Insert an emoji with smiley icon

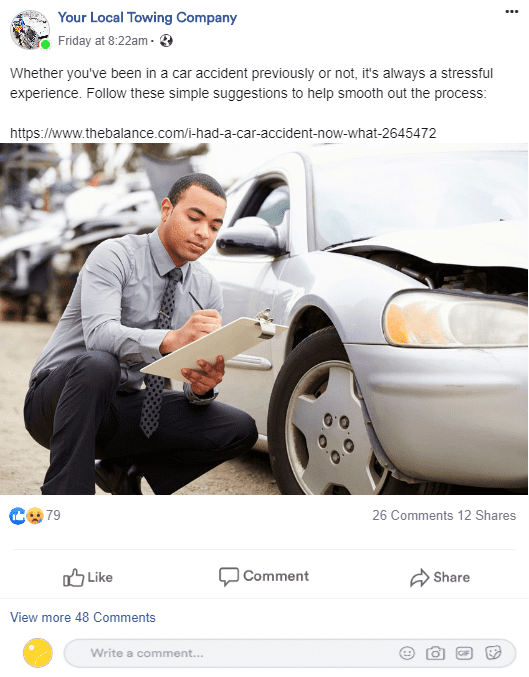407,653
